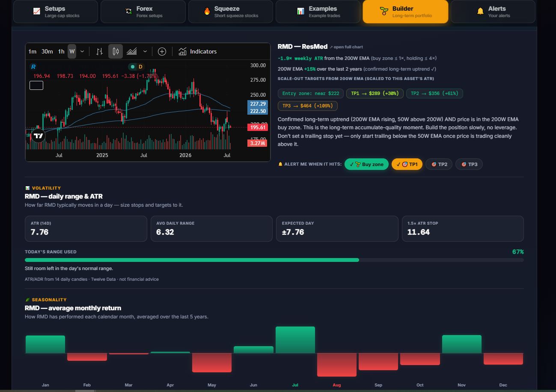Click the Today's range used progress bar
This screenshot has width=556, height=392.
tap(274, 260)
